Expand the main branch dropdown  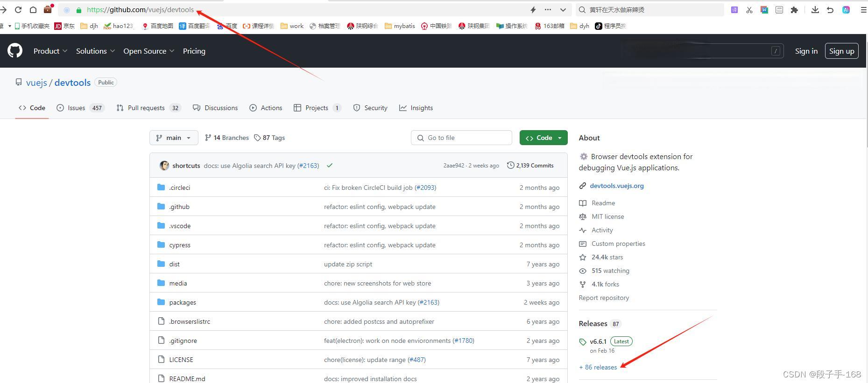174,138
